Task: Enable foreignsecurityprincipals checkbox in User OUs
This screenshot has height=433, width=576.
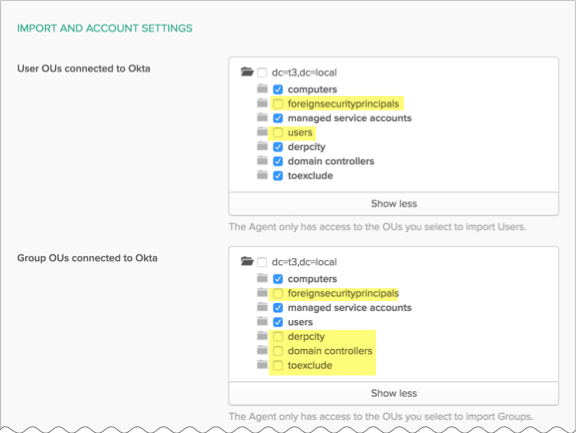Action: pos(278,104)
